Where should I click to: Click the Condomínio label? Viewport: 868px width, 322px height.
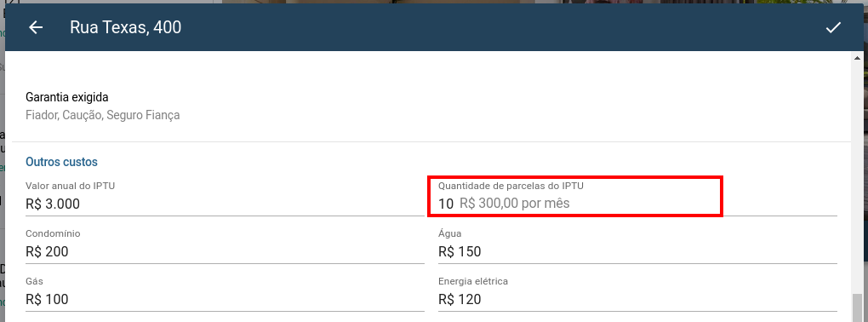click(53, 233)
